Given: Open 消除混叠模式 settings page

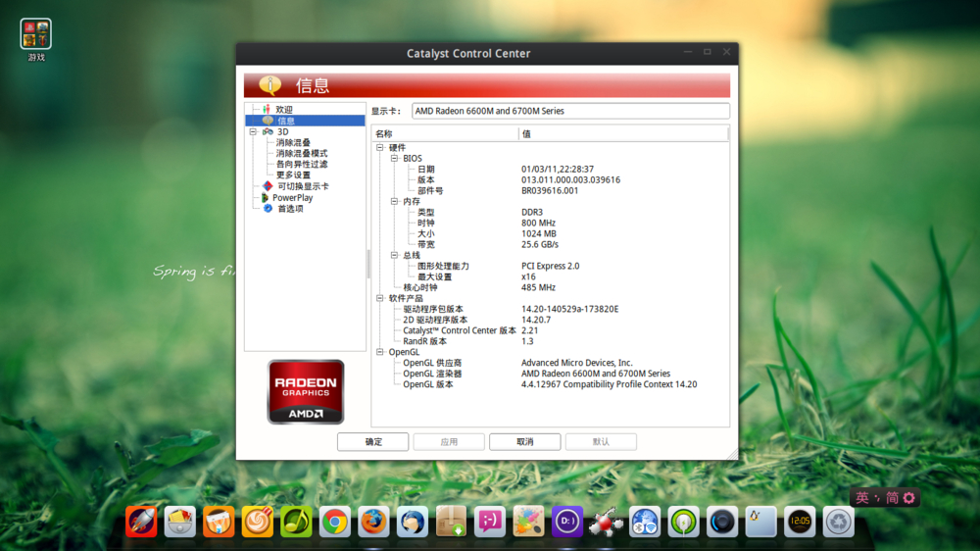Looking at the screenshot, I should point(302,153).
